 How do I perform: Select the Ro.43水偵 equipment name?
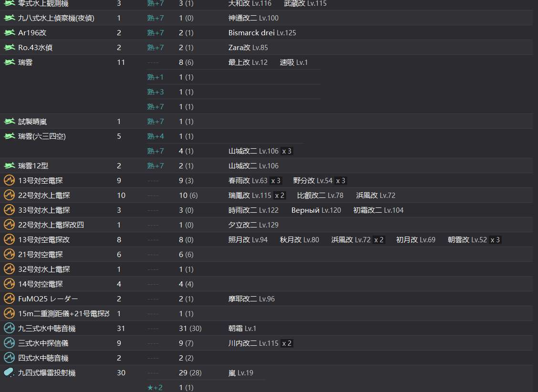pyautogui.click(x=35, y=47)
